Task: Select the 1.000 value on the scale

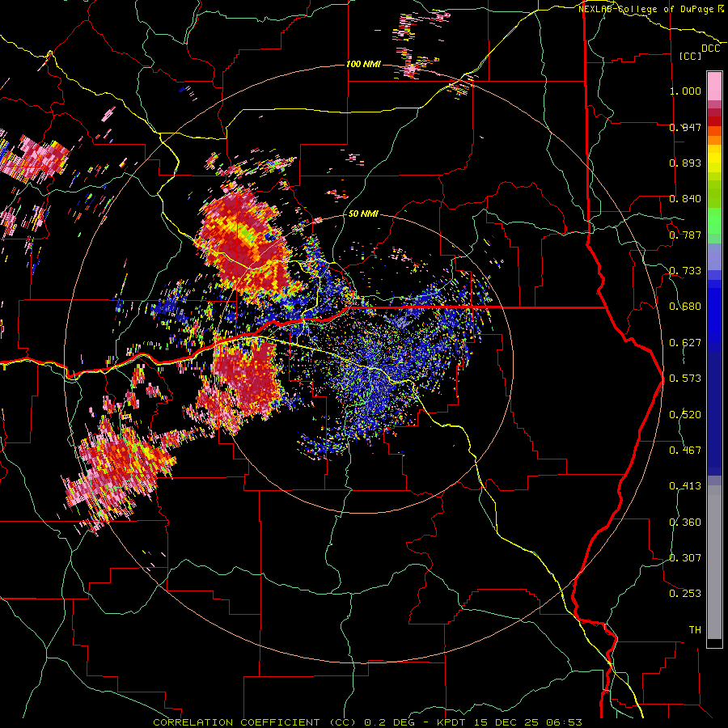Action: pyautogui.click(x=685, y=91)
